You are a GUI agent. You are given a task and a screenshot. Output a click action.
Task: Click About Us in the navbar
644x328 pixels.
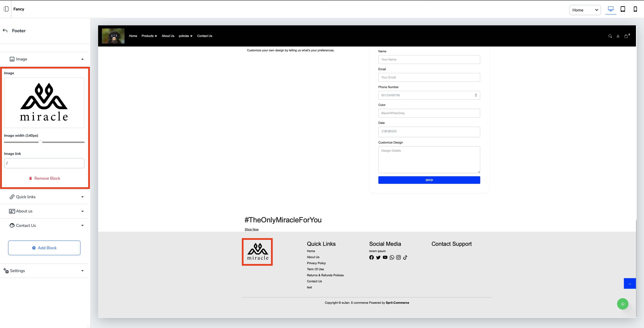point(168,36)
